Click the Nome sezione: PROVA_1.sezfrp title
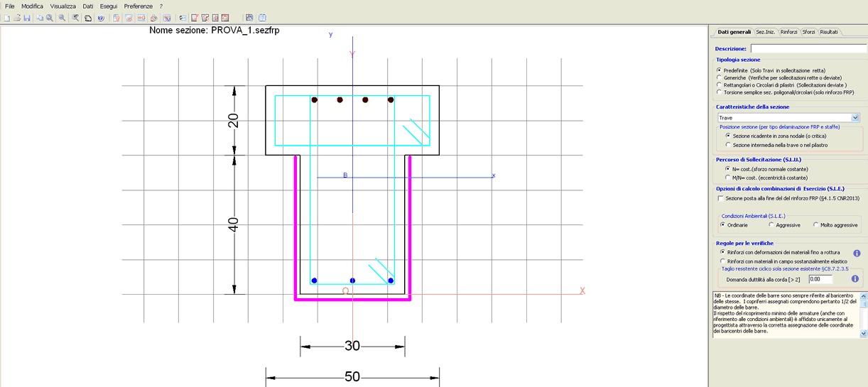 [x=214, y=31]
